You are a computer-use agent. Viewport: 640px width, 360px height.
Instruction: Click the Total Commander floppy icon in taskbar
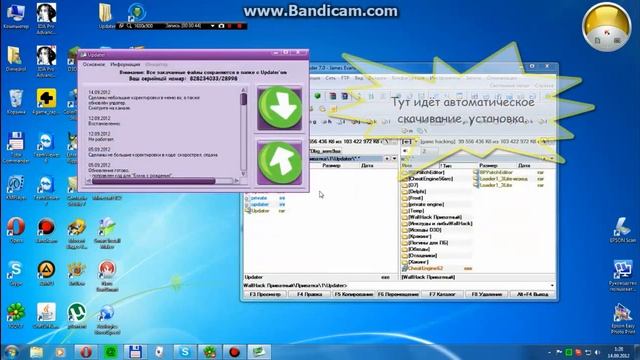(x=135, y=352)
